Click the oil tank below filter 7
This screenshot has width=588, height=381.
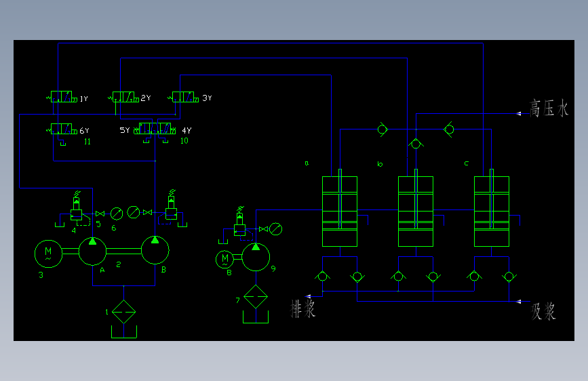256,317
